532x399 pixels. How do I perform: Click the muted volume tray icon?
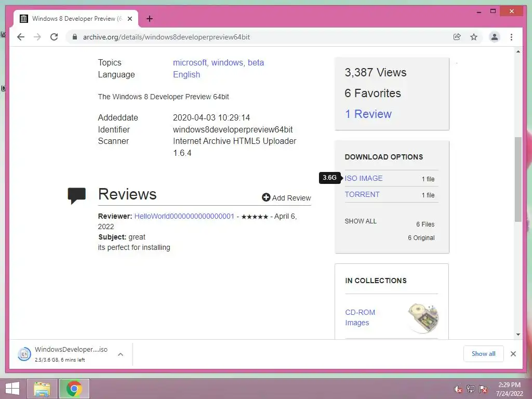[458, 389]
